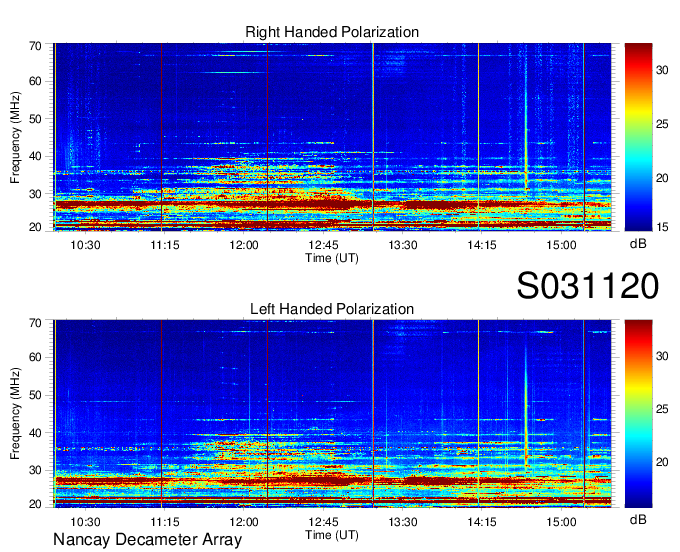
Task: Click the '10:30' tick on top plot
Action: (x=85, y=245)
